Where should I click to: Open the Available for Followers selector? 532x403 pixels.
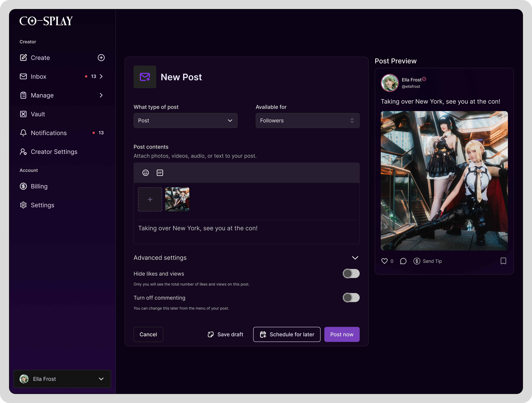(307, 120)
